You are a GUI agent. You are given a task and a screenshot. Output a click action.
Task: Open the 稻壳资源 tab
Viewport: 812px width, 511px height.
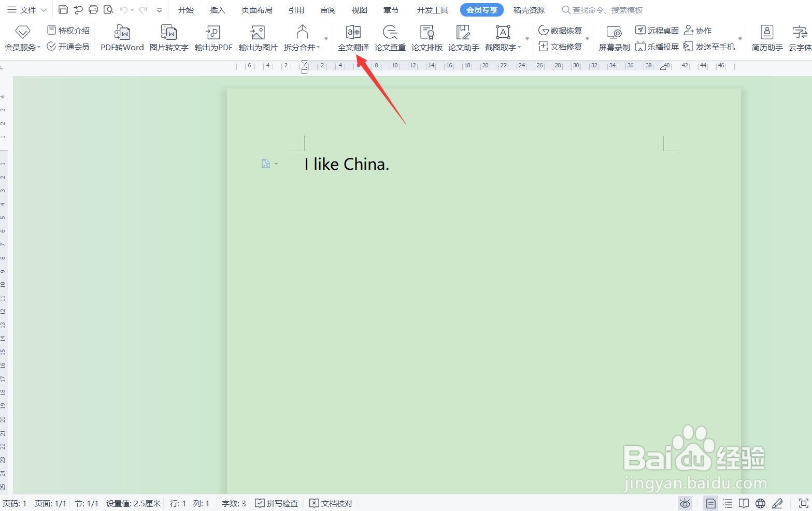point(529,10)
